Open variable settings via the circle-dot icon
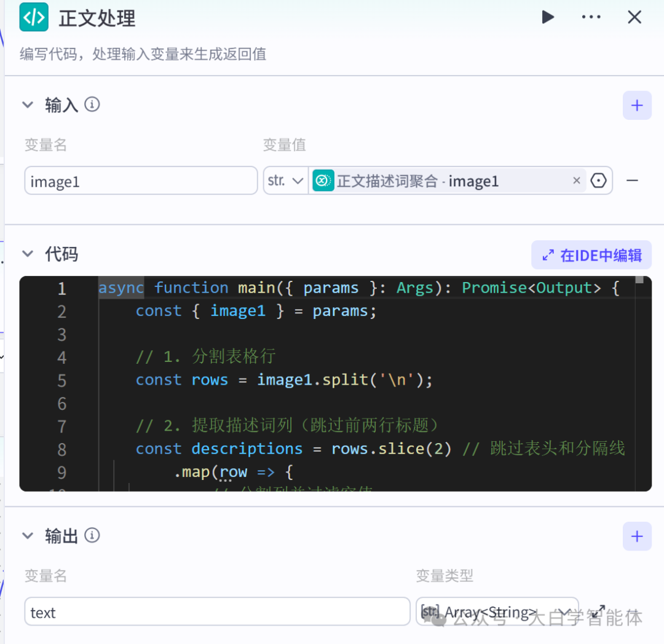This screenshot has height=644, width=664. click(x=598, y=180)
